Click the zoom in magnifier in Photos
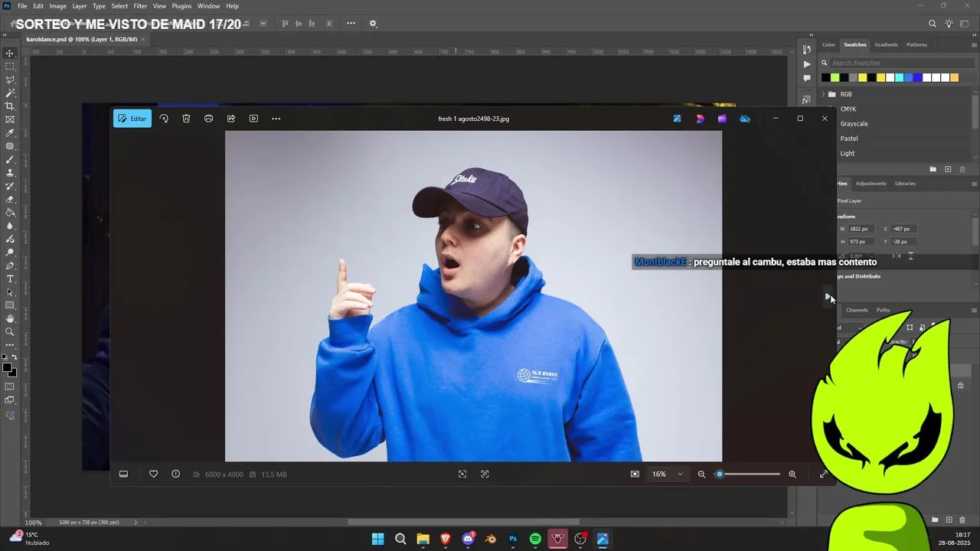The width and height of the screenshot is (980, 551). 792,474
